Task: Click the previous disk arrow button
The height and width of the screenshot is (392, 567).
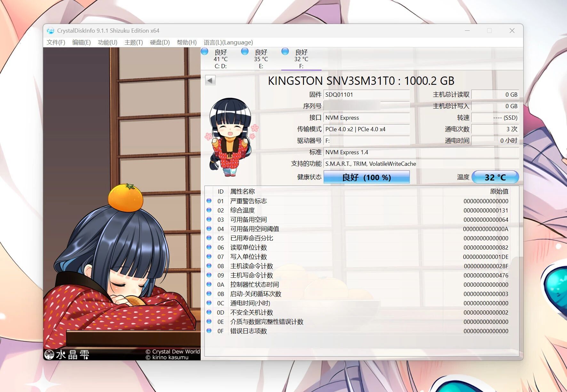Action: [210, 80]
